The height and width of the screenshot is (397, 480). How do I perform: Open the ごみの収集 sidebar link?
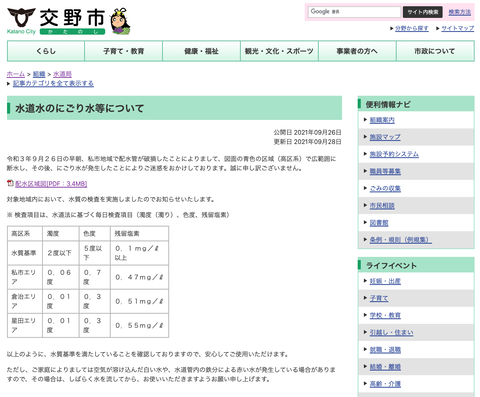pyautogui.click(x=385, y=188)
